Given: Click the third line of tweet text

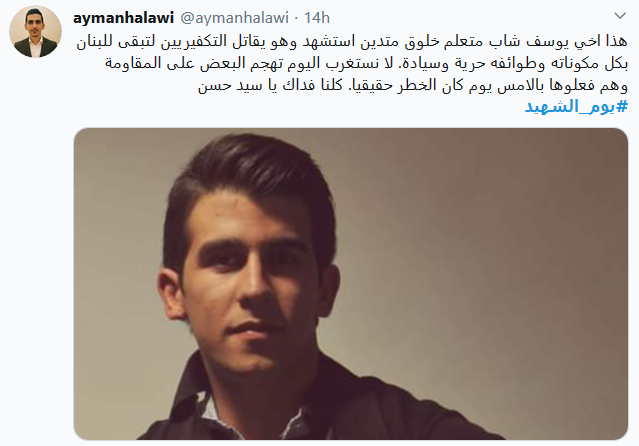Looking at the screenshot, I should [x=413, y=85].
